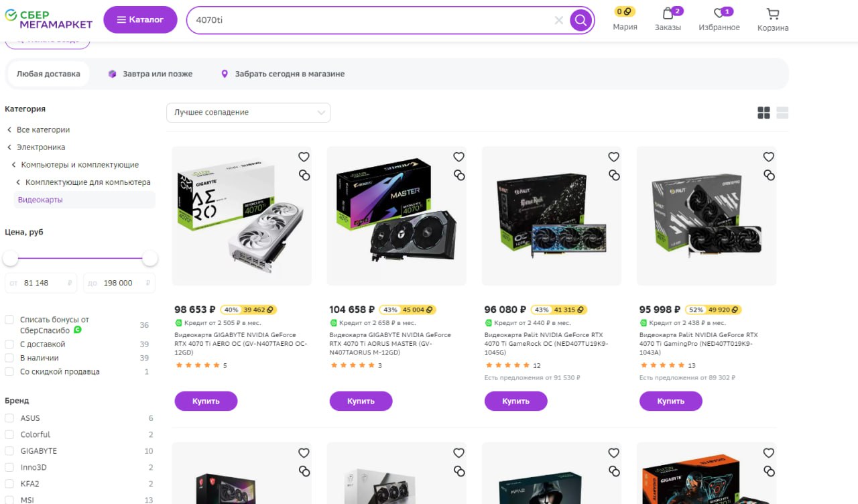Add GIGABYTE AERO OC card to favorites
Viewport: 858px width, 504px height.
coord(304,157)
